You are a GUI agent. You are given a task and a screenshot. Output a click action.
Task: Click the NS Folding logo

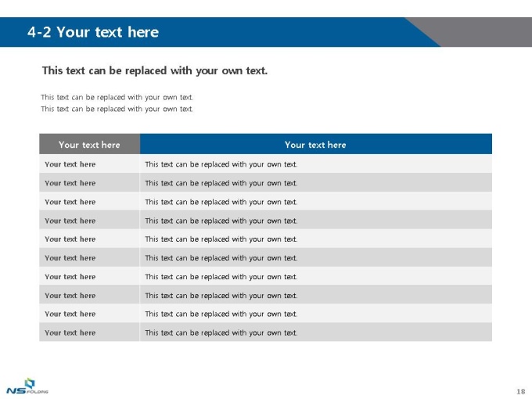tap(27, 386)
